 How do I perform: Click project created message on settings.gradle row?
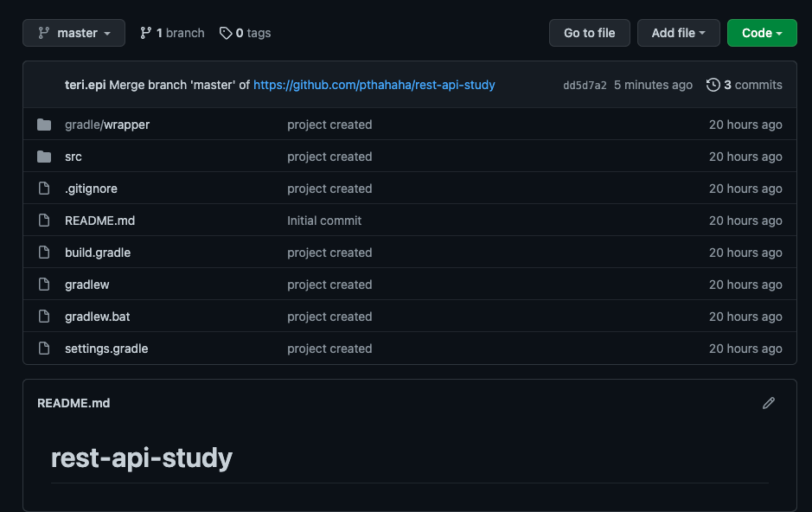tap(329, 349)
